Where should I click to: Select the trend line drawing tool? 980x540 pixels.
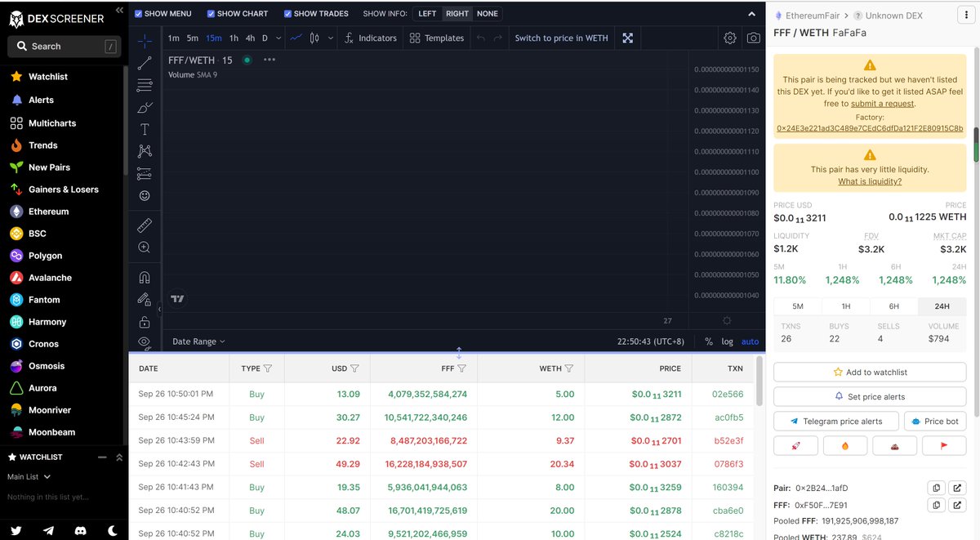point(145,63)
